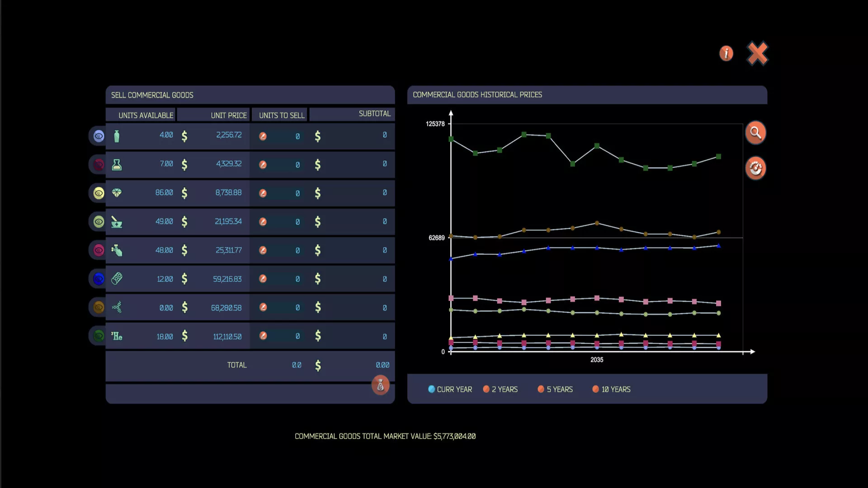Close the sell commercial goods screen
Screen dimensions: 868x488
tap(757, 53)
